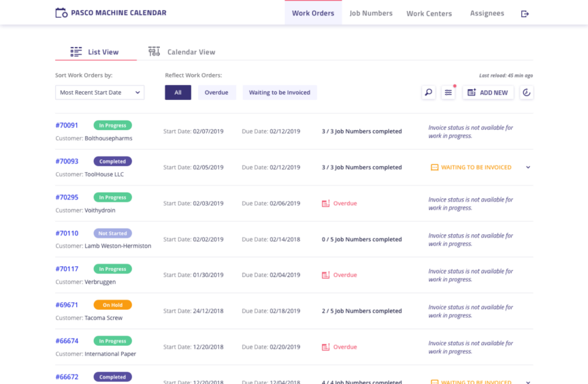588x384 pixels.
Task: Open the Most Recent Start Date dropdown
Action: 99,93
